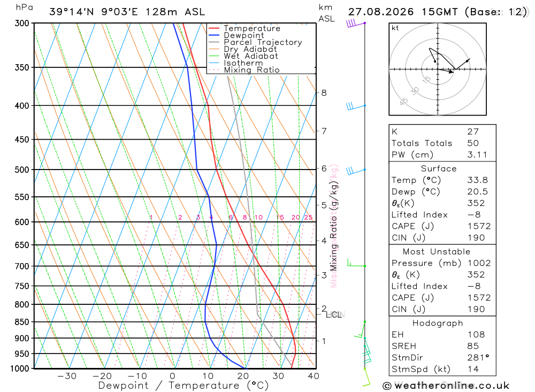Image resolution: width=535 pixels, height=392 pixels.
Task: Click the StmSpd (kt) value 14
Action: [473, 369]
